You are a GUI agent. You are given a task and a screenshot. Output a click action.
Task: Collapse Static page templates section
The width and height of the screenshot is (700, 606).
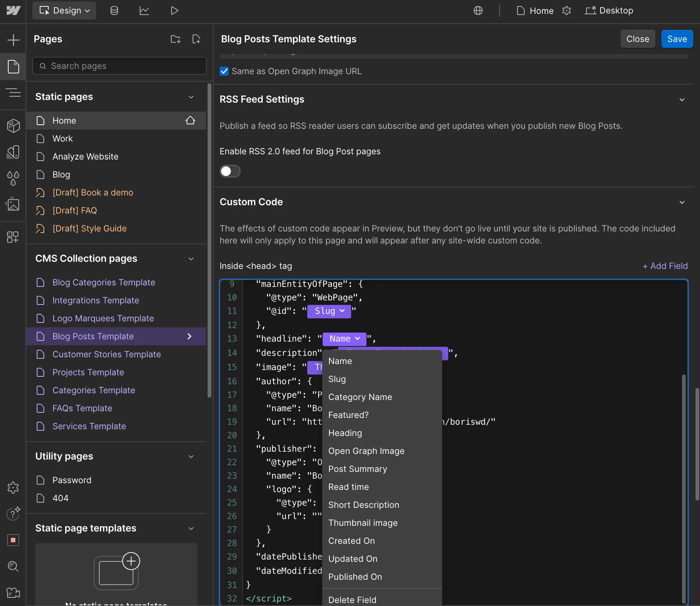tap(191, 528)
